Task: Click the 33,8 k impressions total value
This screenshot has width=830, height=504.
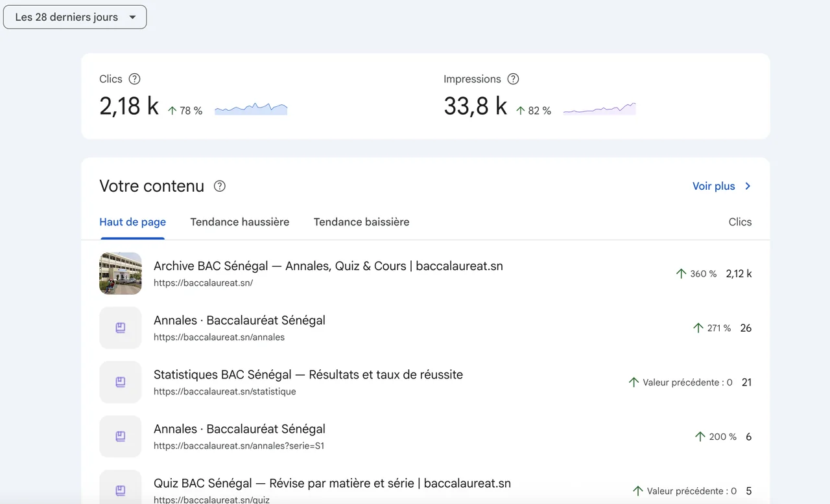Action: coord(475,106)
